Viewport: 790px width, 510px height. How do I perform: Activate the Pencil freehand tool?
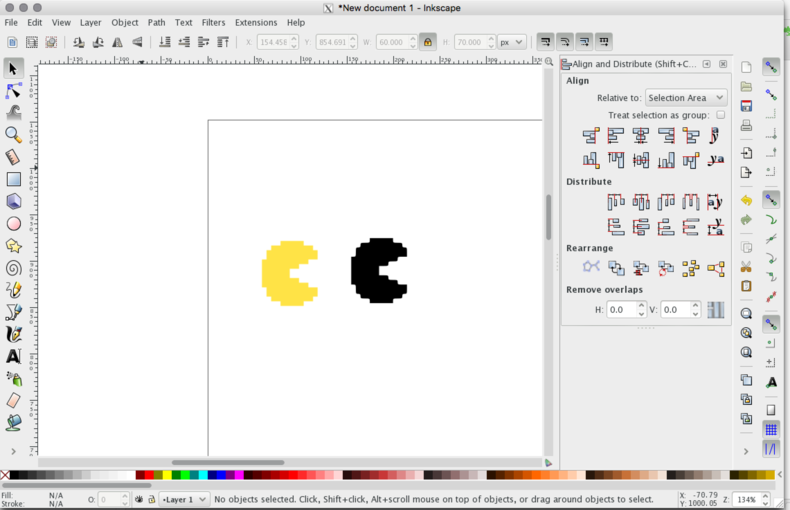pyautogui.click(x=14, y=290)
